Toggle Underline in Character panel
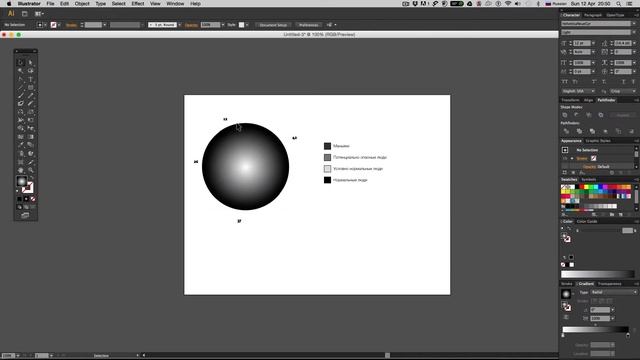The height and width of the screenshot is (360, 640). 623,82
